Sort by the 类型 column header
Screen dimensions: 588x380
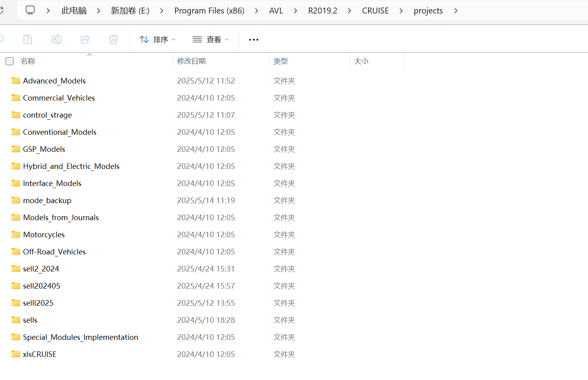click(x=281, y=61)
